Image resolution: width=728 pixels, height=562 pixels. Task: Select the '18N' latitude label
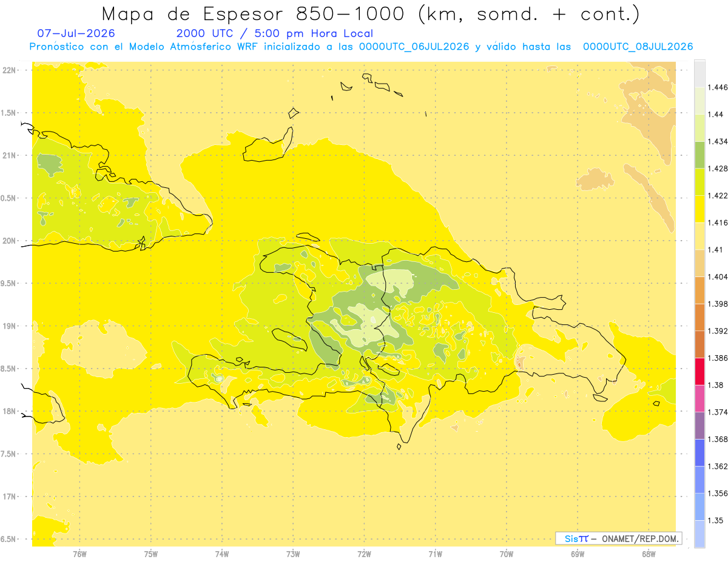click(x=8, y=411)
